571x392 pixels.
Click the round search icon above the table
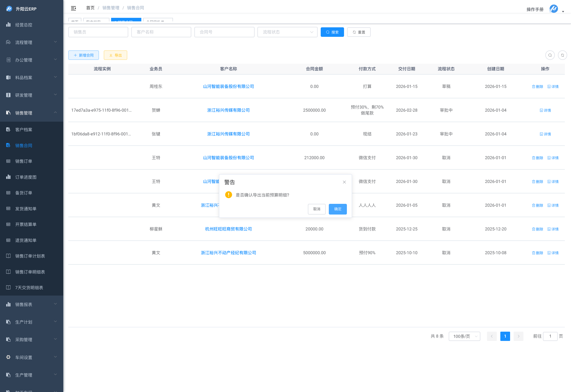coord(550,55)
